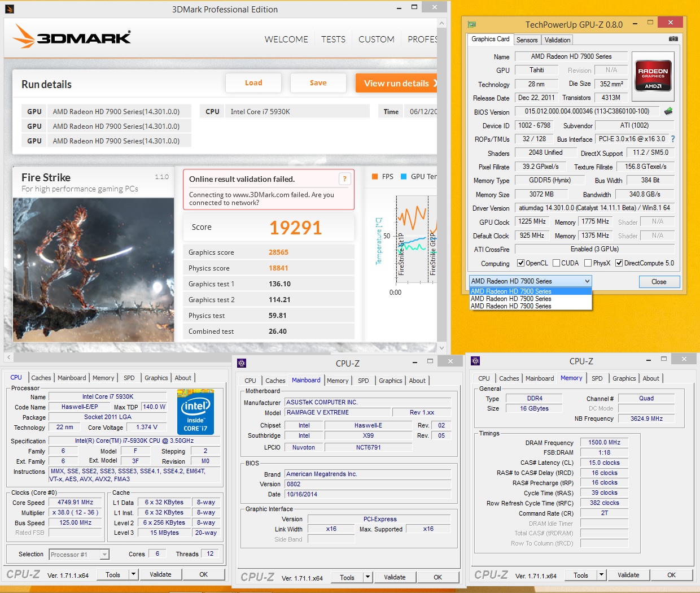This screenshot has height=593, width=700.
Task: Select last AMD Radeon HD 7900 list entry
Action: (x=531, y=306)
